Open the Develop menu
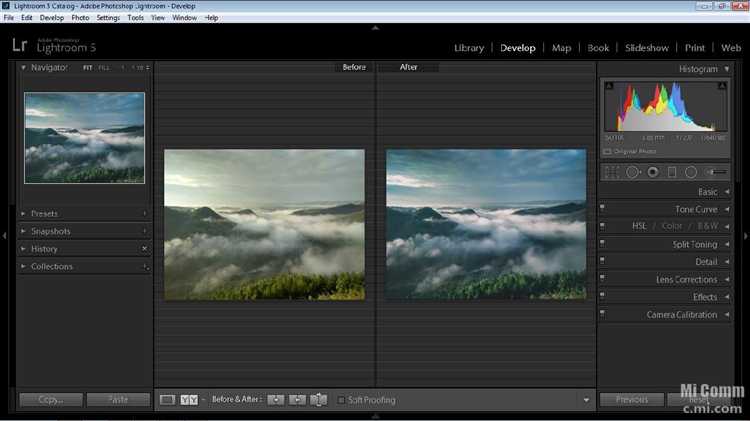Screen dimensions: 750x421 pos(52,18)
